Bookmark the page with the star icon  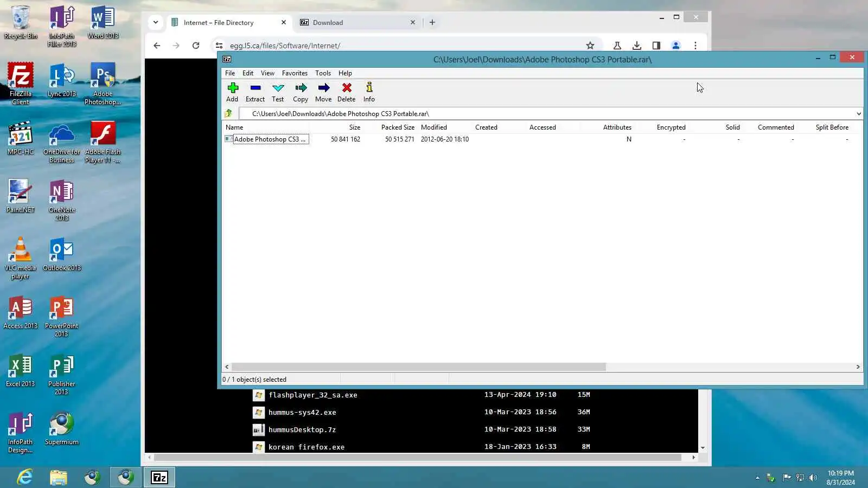590,46
